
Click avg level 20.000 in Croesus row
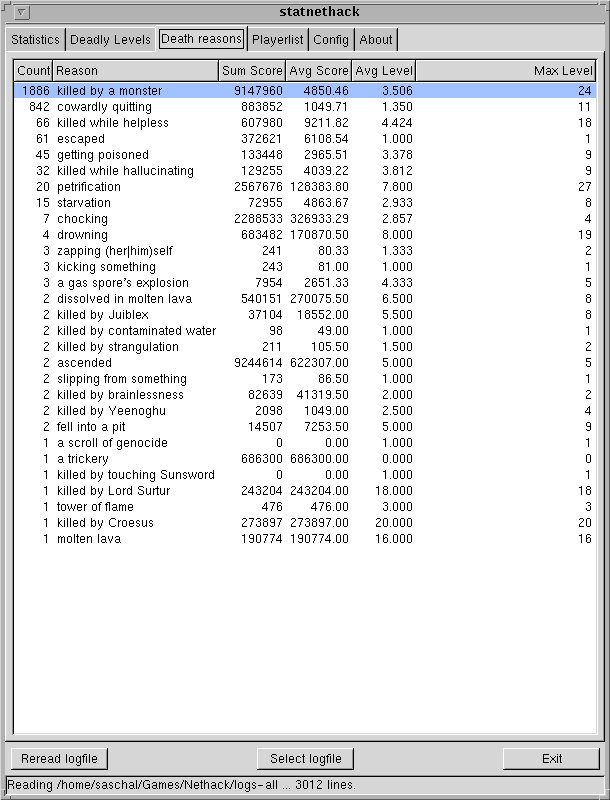(x=394, y=522)
